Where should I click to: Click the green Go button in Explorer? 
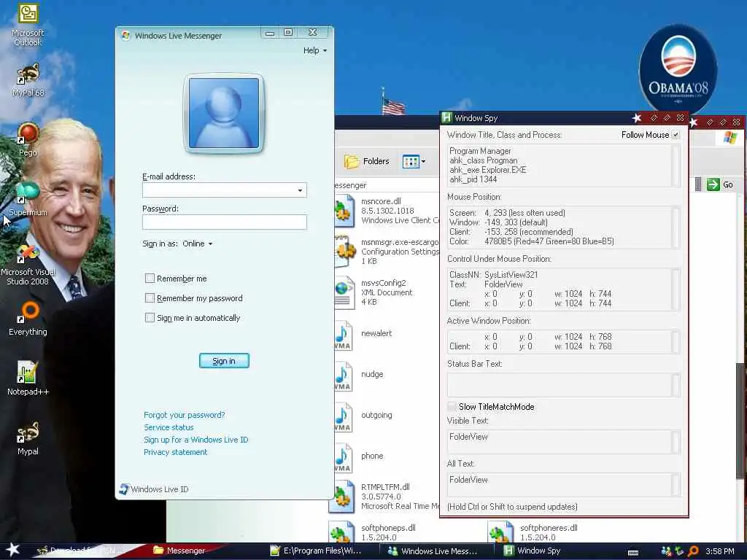(720, 184)
